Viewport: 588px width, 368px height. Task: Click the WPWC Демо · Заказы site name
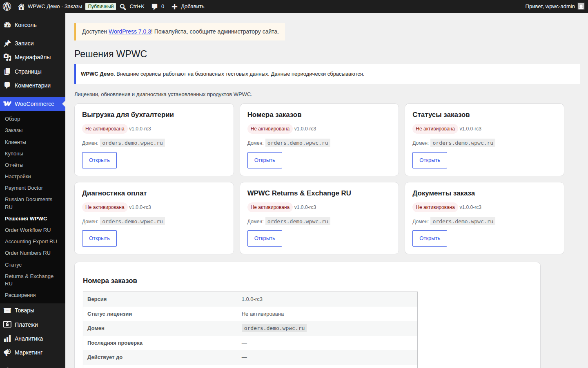click(55, 7)
